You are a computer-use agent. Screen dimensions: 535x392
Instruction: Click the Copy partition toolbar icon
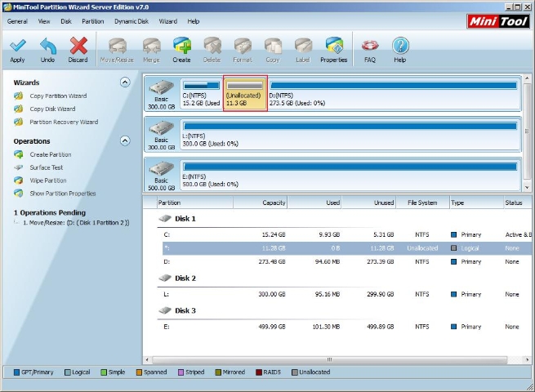tap(273, 50)
